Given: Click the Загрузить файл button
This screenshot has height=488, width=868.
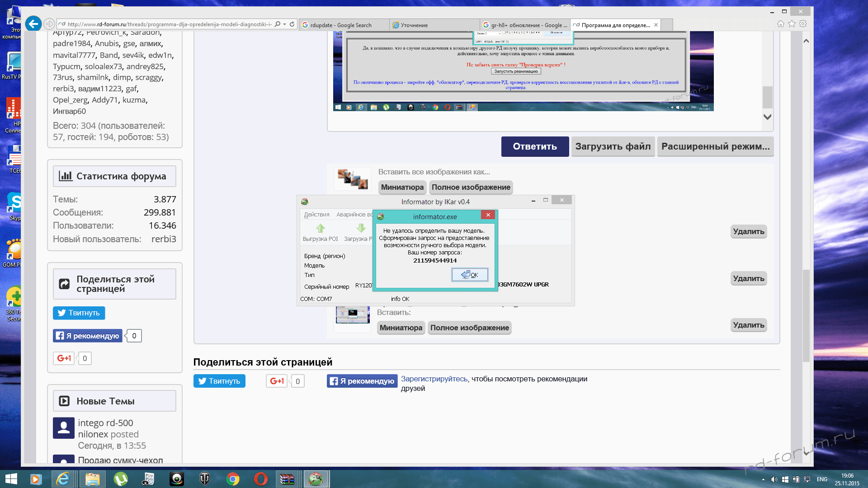Looking at the screenshot, I should 613,146.
